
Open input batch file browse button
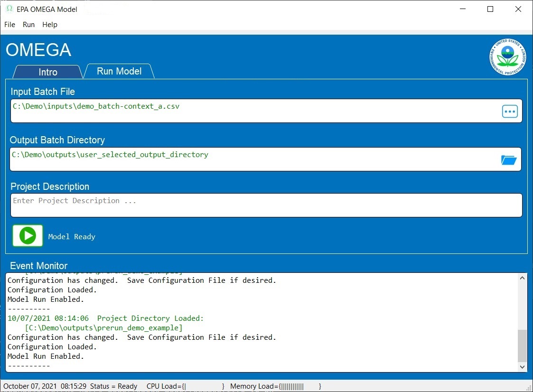[x=510, y=111]
